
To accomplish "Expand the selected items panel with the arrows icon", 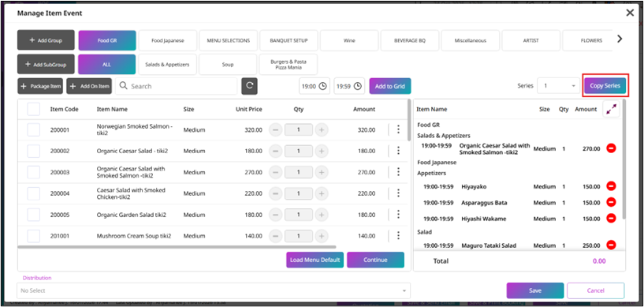I will pyautogui.click(x=611, y=110).
